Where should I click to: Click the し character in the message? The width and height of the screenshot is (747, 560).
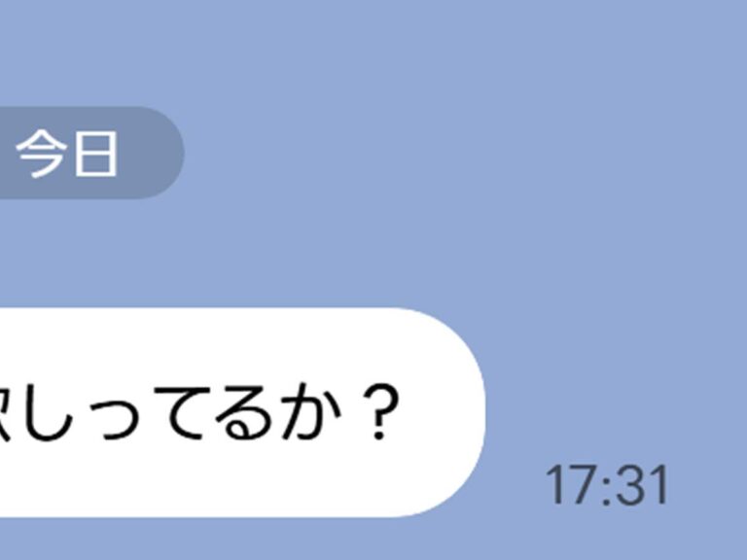pyautogui.click(x=49, y=412)
